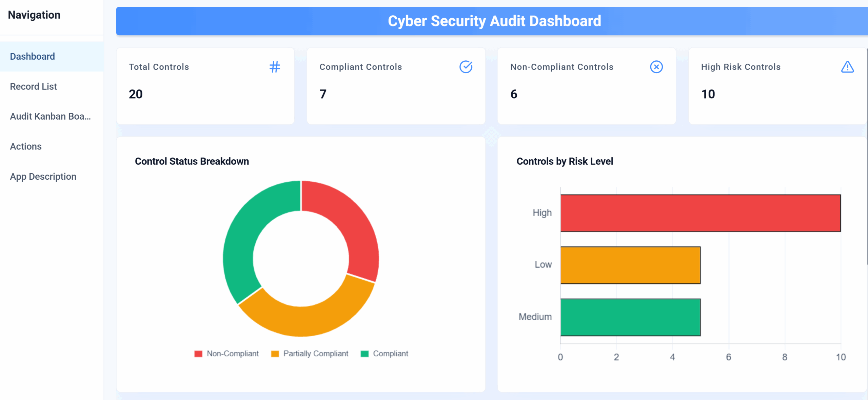This screenshot has height=400, width=868.
Task: Click the Navigation heading
Action: 34,15
